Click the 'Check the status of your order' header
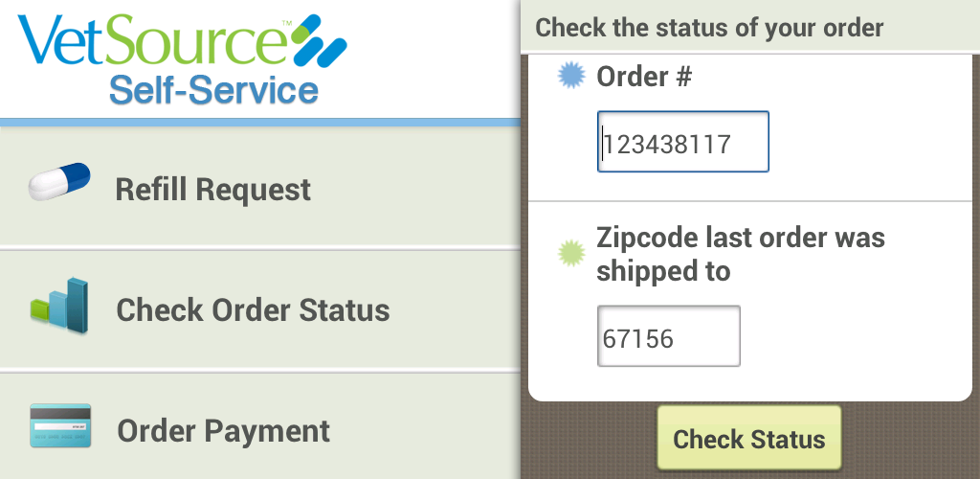The width and height of the screenshot is (980, 479). point(709,27)
